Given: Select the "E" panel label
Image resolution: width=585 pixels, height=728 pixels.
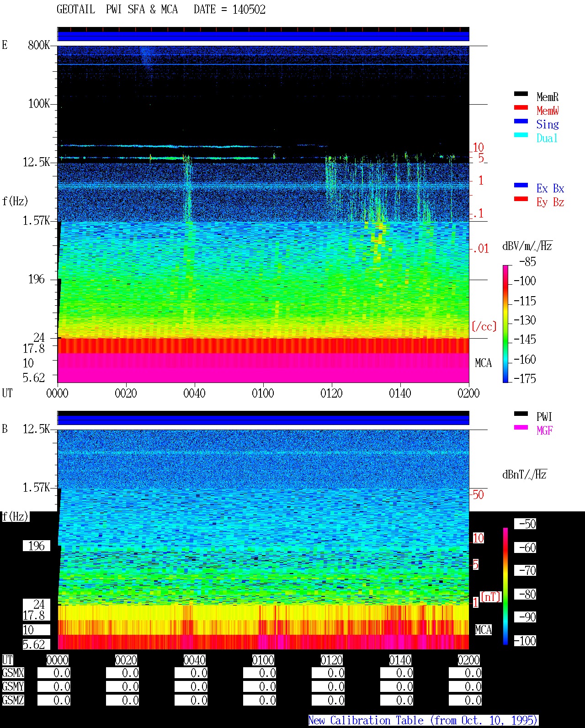Looking at the screenshot, I should pyautogui.click(x=5, y=45).
